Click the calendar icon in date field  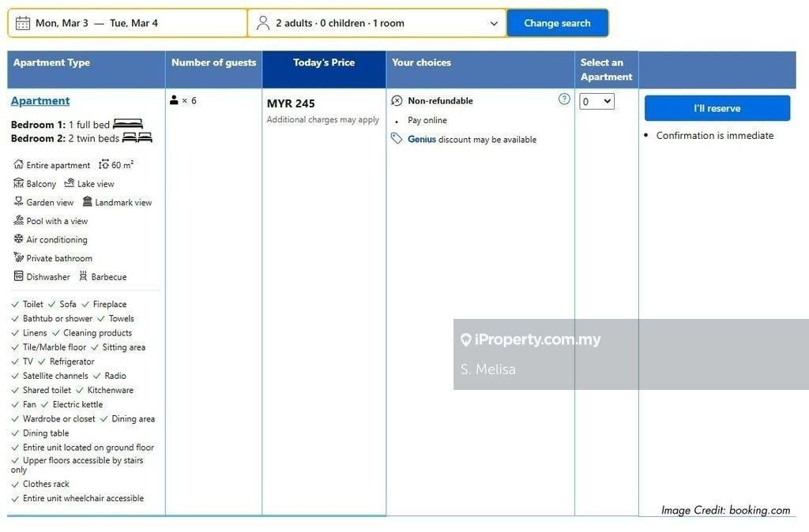pos(23,23)
